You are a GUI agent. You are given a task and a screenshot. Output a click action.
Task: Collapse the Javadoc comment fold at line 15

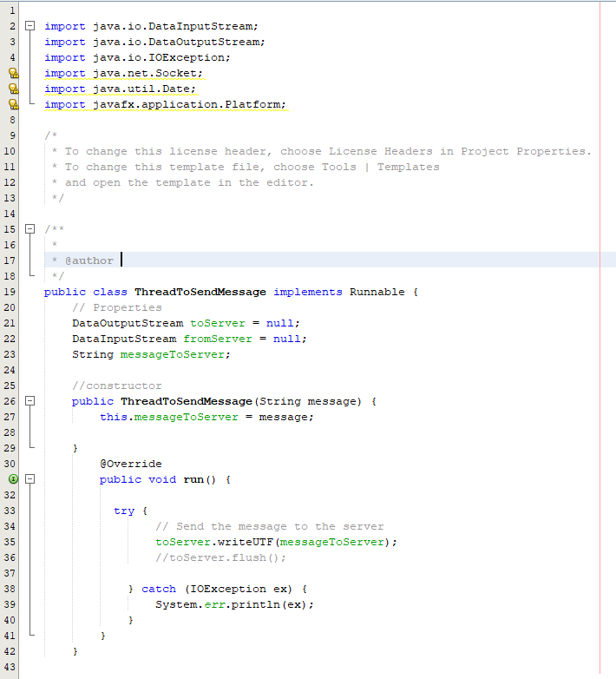(x=29, y=228)
